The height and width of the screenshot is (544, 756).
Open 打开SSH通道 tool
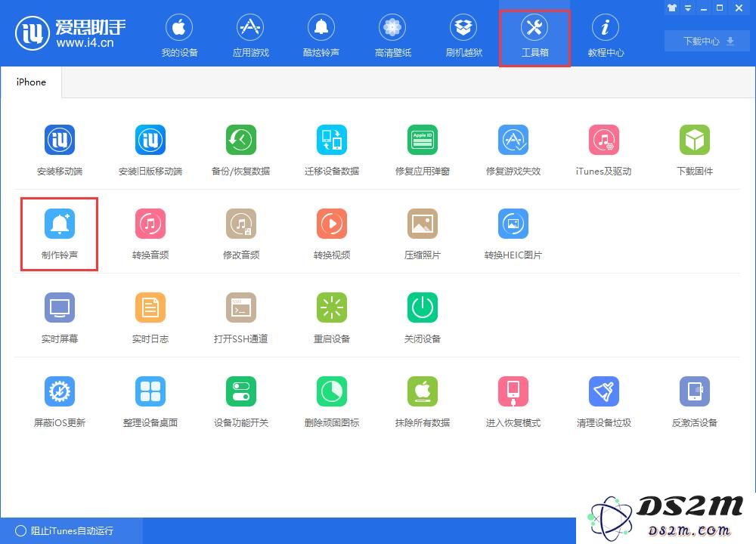(x=241, y=317)
